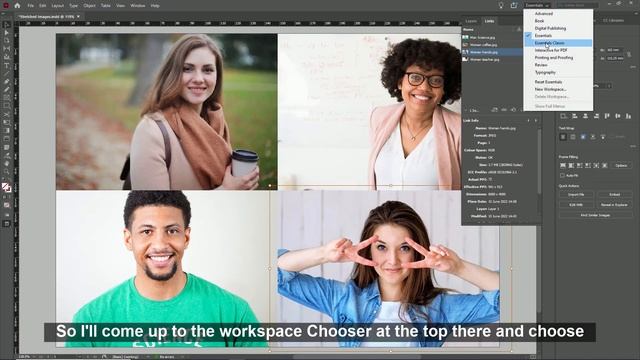Click the Find Similar Images button

click(x=595, y=215)
